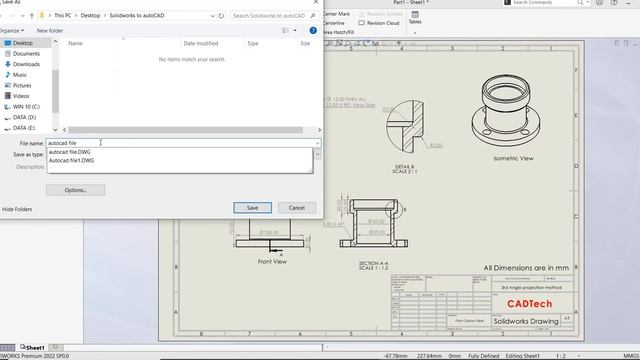Sort files by Name column
The width and height of the screenshot is (640, 360).
[75, 43]
